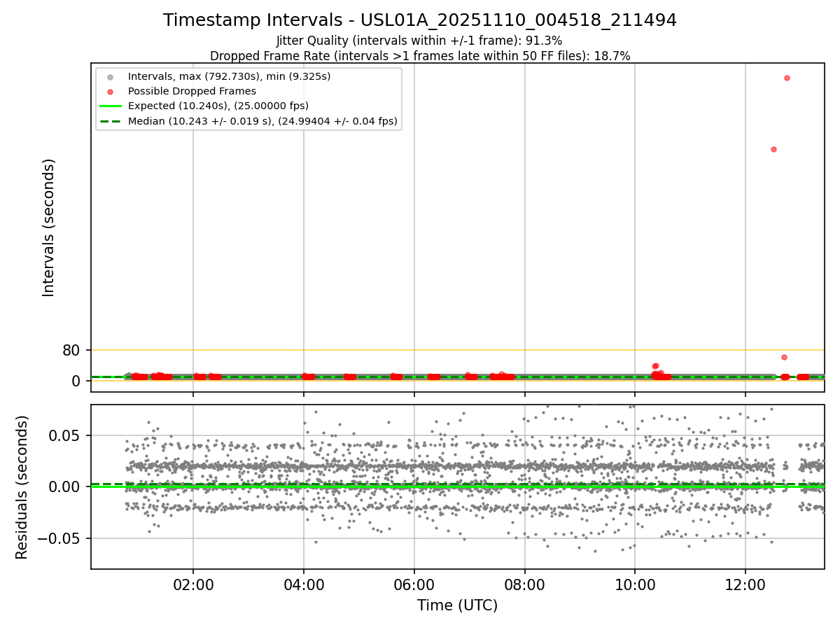This screenshot has width=840, height=630.
Task: Click the Jitter Quality 91.3% subtitle line
Action: (x=419, y=41)
